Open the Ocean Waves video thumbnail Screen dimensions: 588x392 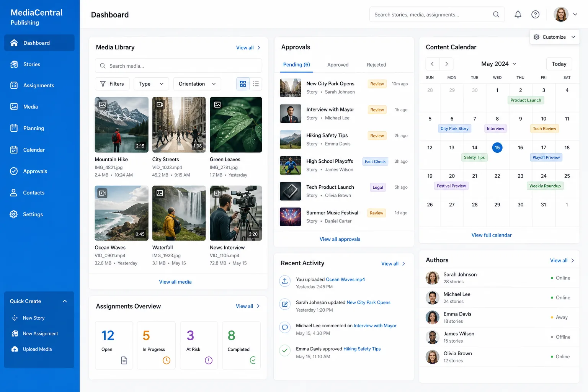coord(121,213)
